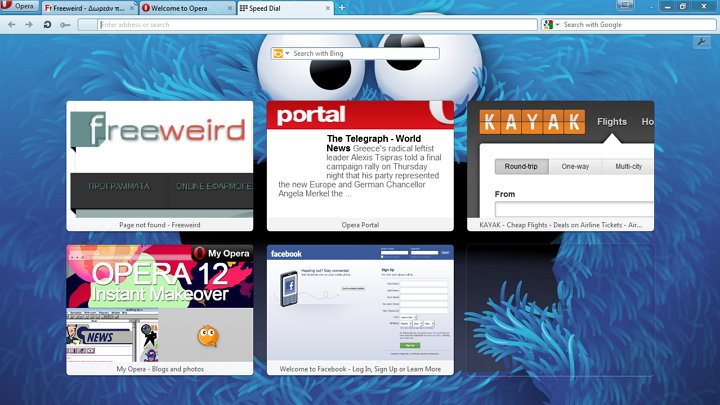The width and height of the screenshot is (720, 405).
Task: Click the Bing logo icon
Action: [x=278, y=54]
